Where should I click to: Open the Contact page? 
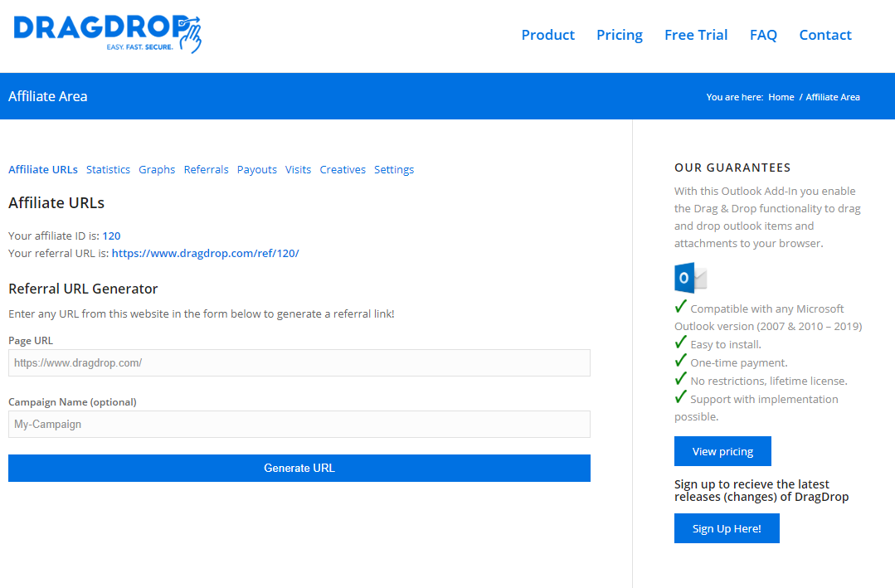(825, 35)
